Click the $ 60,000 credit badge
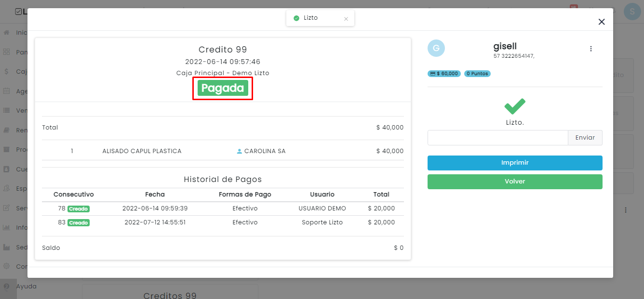The width and height of the screenshot is (644, 299). pos(444,74)
